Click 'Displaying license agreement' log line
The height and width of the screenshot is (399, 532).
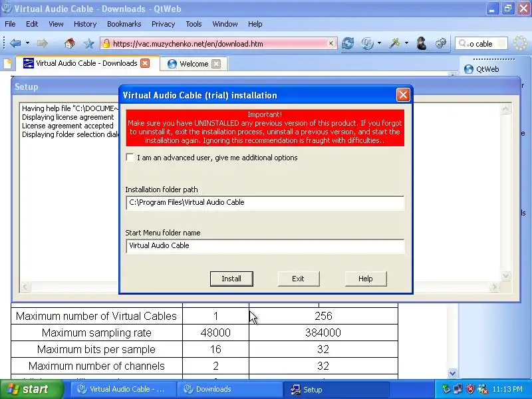(x=68, y=117)
